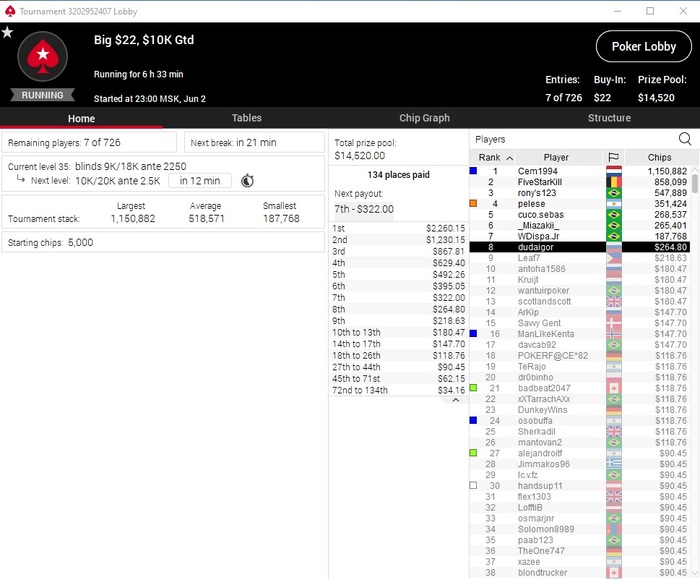Viewport: 700px width, 580px height.
Task: Click the PokerStars spade logo in the header
Action: 42,57
